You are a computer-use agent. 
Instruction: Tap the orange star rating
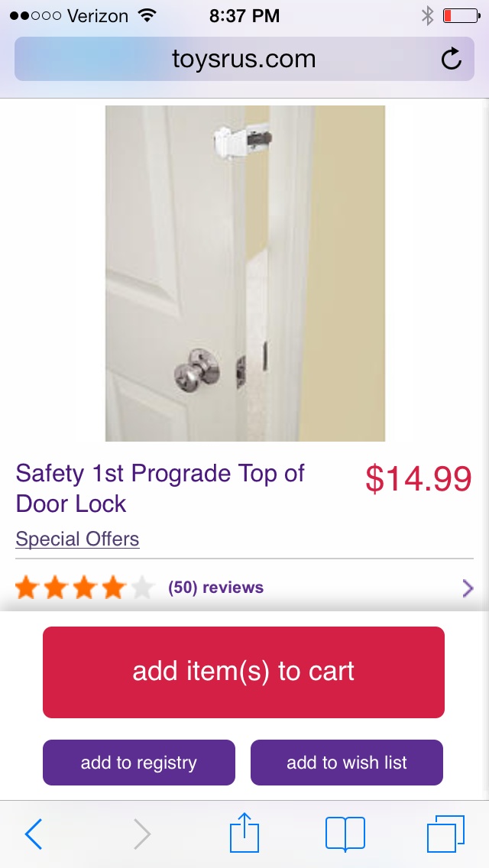(x=84, y=588)
